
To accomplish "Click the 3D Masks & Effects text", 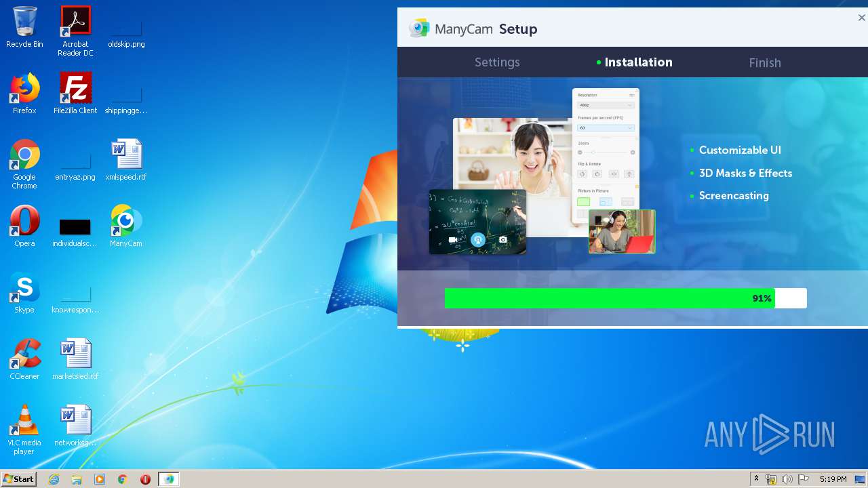I will [x=745, y=173].
